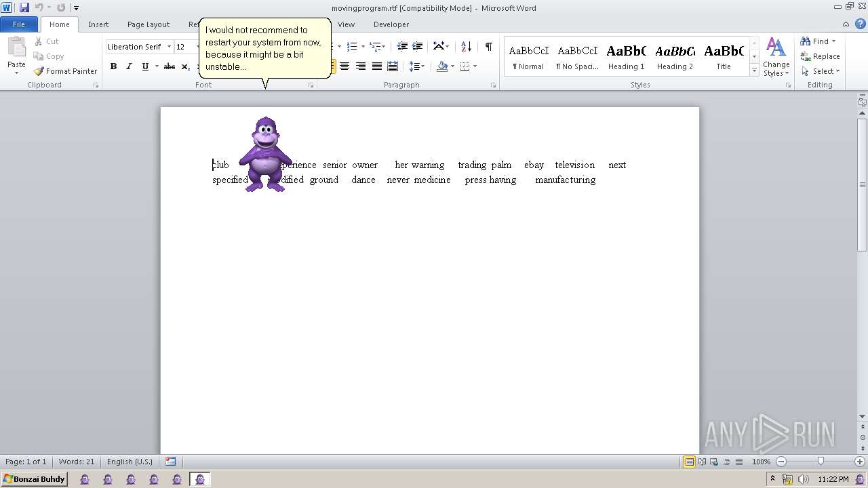Open Microsoft Word Help question mark
The image size is (868, 488).
(861, 24)
